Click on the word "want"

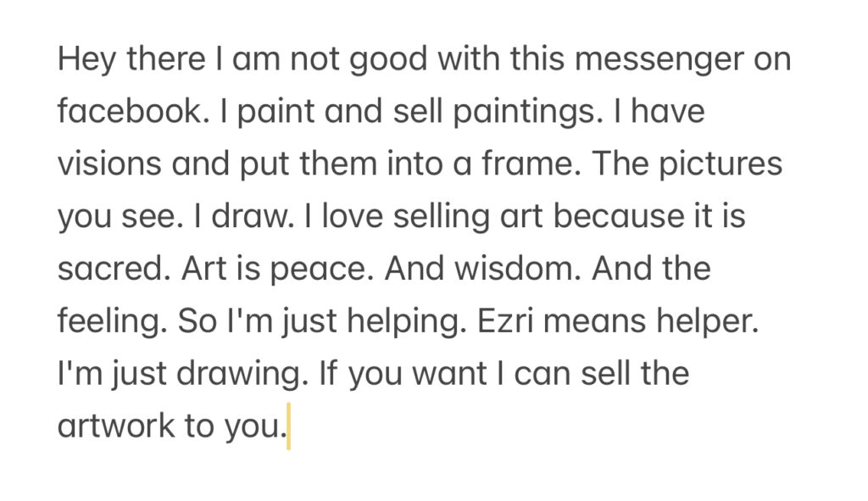(x=449, y=374)
